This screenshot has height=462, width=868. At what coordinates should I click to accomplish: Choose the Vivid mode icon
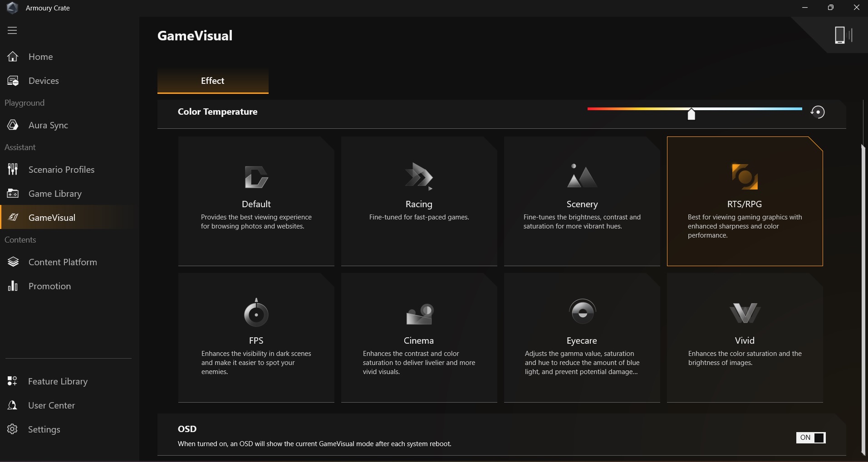(745, 313)
